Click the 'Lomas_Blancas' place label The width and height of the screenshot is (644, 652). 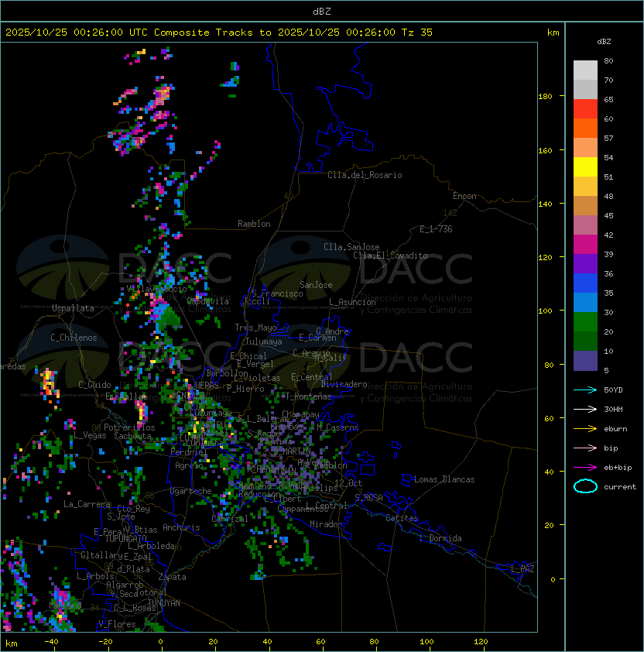coord(444,479)
